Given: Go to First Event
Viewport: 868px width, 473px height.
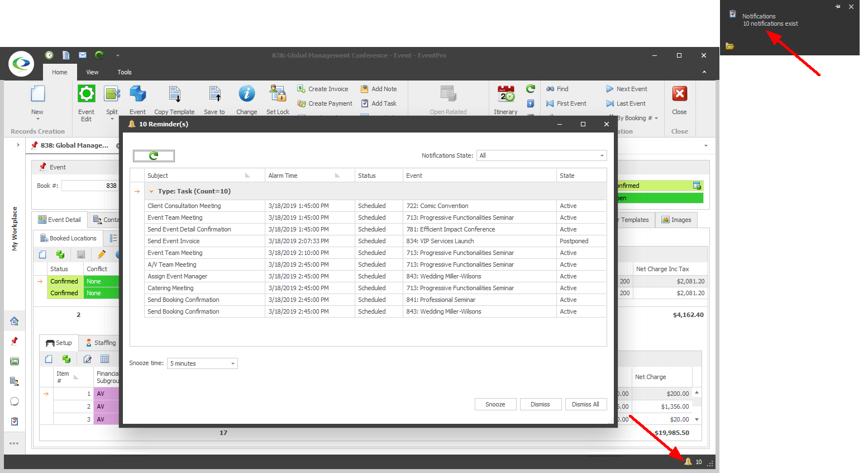Looking at the screenshot, I should coord(566,103).
